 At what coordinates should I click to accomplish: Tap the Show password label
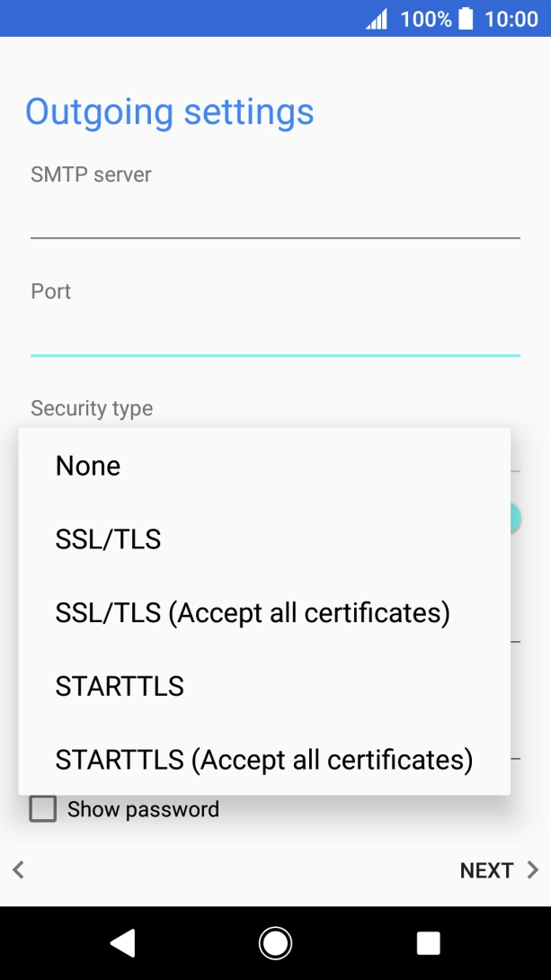coord(143,809)
